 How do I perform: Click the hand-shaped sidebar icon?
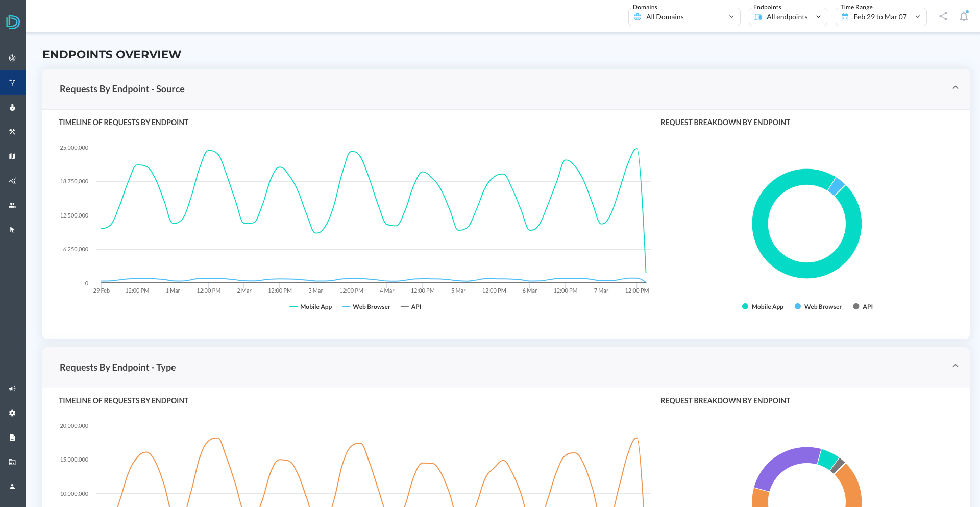click(12, 107)
